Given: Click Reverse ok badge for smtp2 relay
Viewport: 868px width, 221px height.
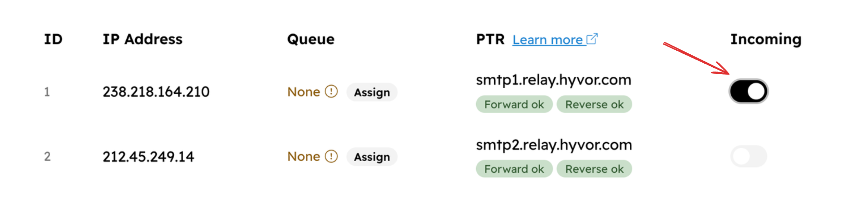Looking at the screenshot, I should coord(594,169).
